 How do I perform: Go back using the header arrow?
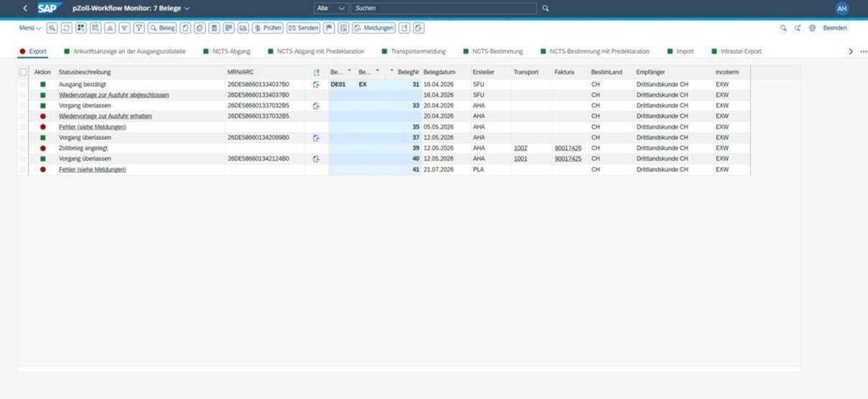pyautogui.click(x=25, y=8)
